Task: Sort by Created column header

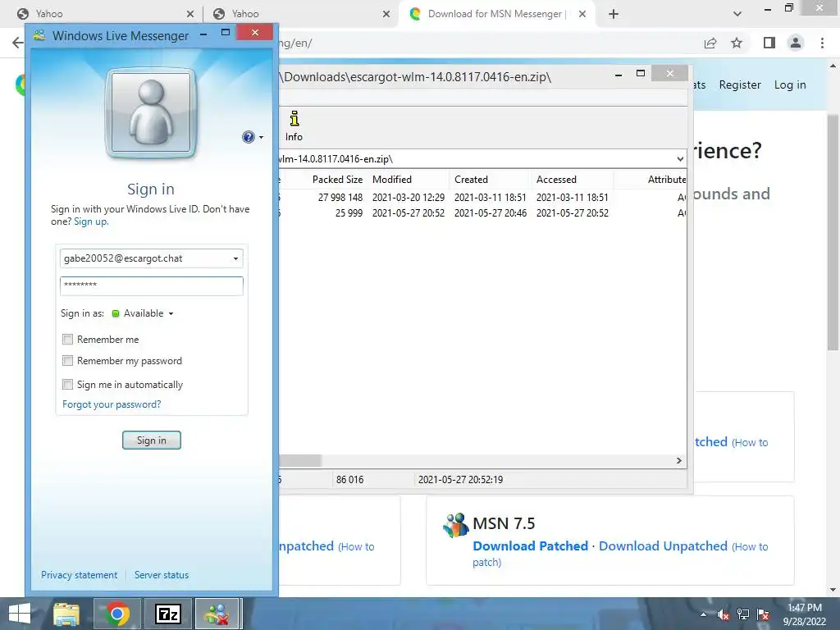Action: [491, 180]
